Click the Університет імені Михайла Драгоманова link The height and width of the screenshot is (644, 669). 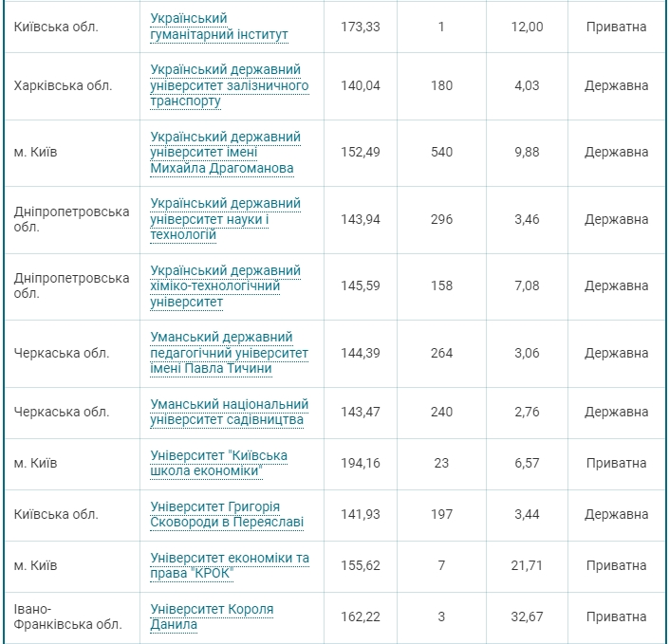pyautogui.click(x=225, y=152)
